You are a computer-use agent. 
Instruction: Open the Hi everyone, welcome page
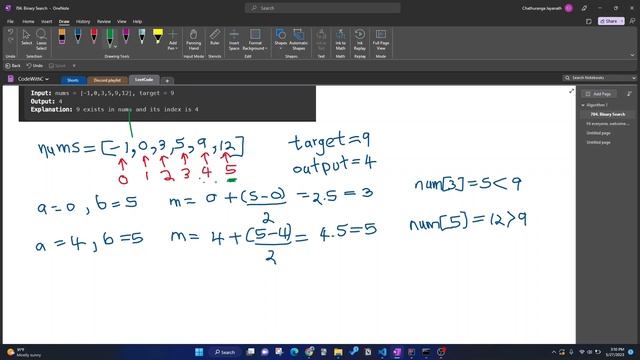[607, 124]
